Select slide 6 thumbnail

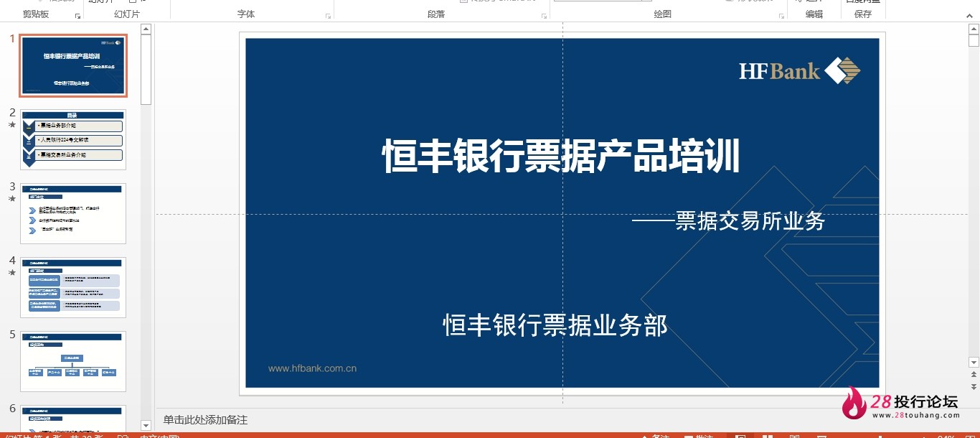pyautogui.click(x=73, y=418)
